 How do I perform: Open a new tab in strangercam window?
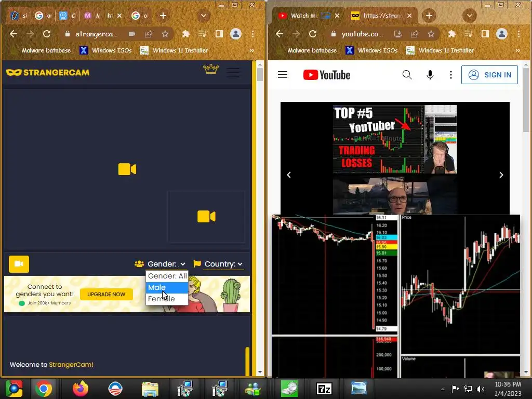click(163, 16)
